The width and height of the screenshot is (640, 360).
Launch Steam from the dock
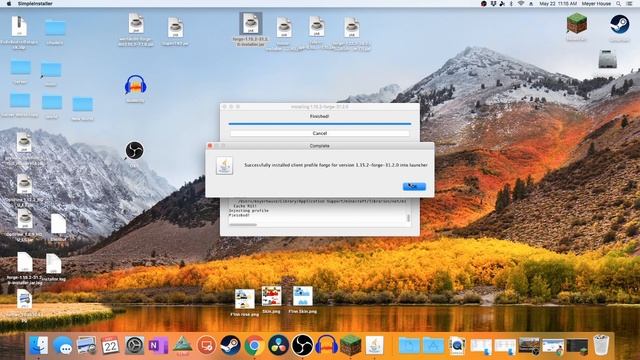(230, 345)
